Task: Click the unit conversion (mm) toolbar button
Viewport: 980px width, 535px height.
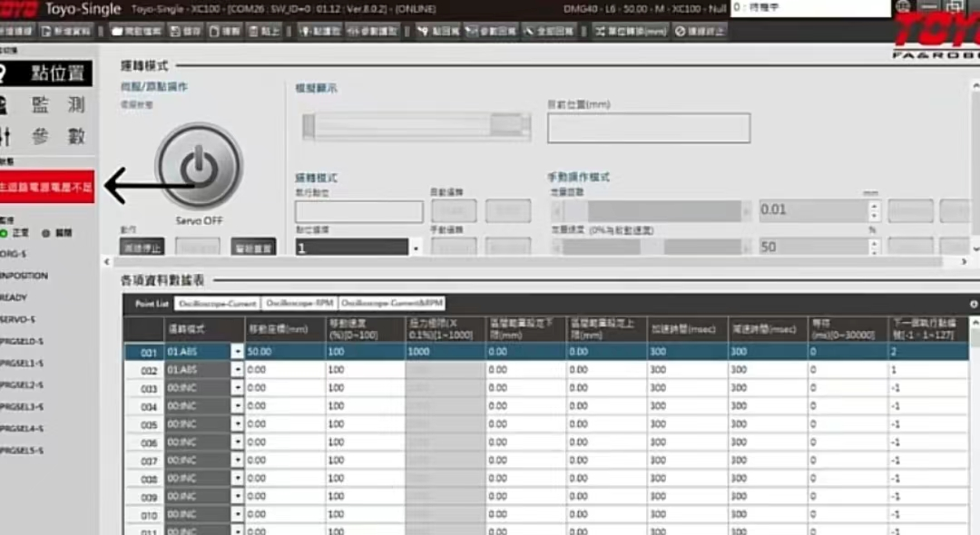Action: pyautogui.click(x=631, y=31)
